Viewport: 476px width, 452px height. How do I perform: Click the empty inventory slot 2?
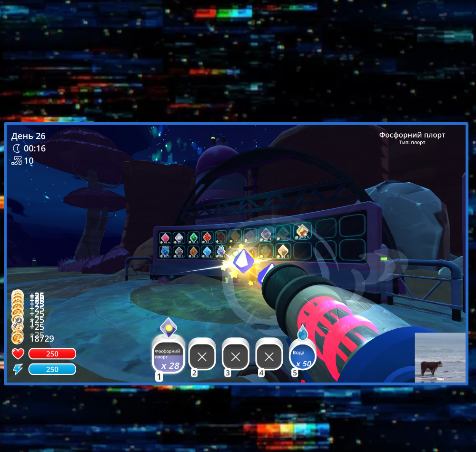point(202,356)
